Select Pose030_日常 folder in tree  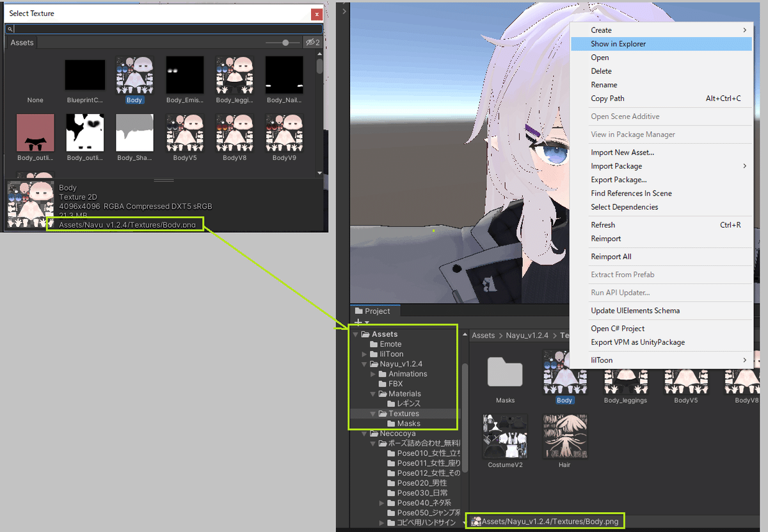(x=419, y=493)
